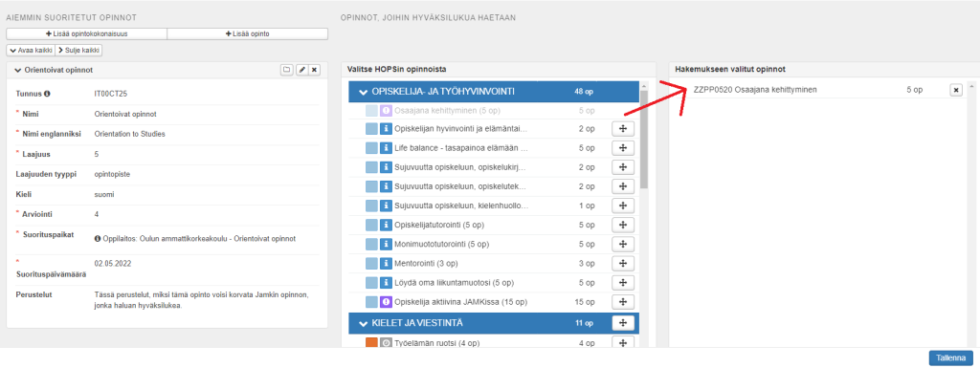Screen dimensions: 980x368
Task: Collapse KIELET JA VIESTINTÄ section chevron
Action: (363, 323)
